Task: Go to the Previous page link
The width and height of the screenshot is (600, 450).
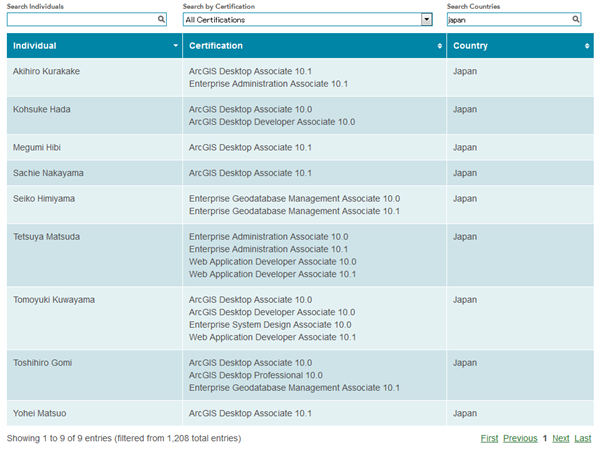Action: point(520,439)
